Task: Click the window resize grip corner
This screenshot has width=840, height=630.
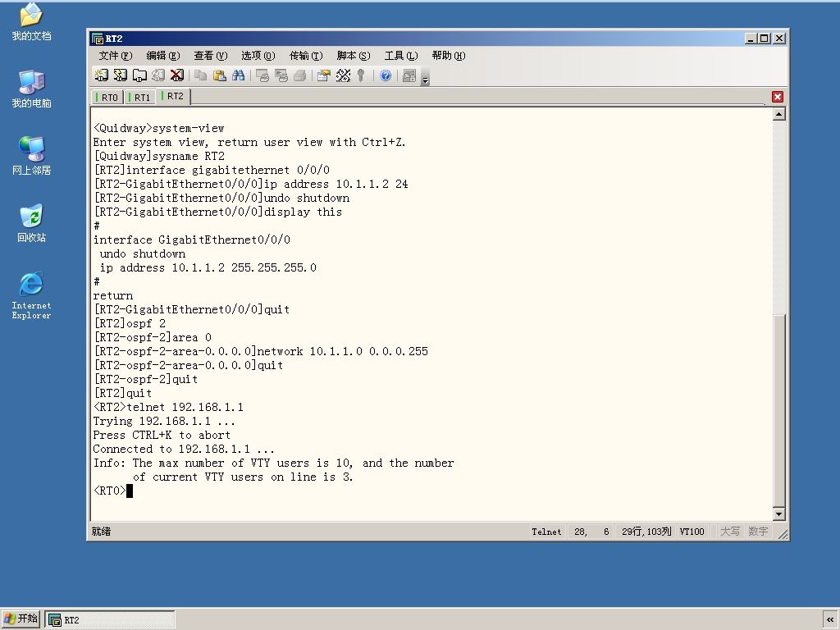Action: point(782,533)
